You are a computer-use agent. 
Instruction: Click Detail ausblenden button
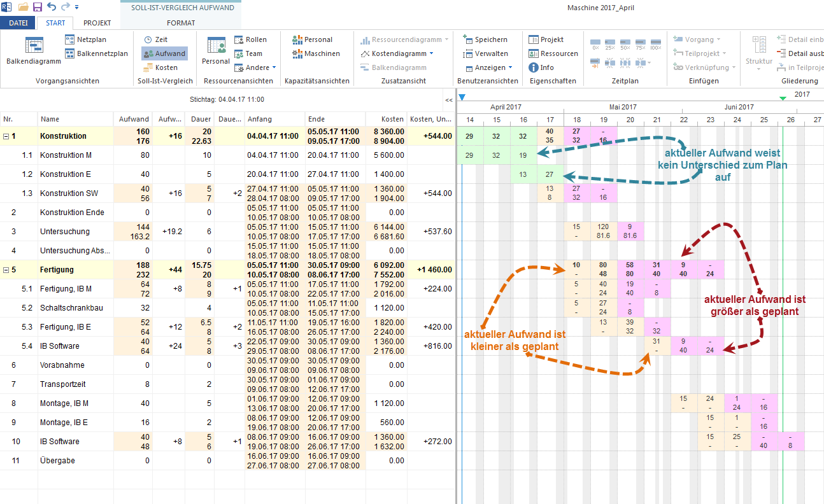800,53
